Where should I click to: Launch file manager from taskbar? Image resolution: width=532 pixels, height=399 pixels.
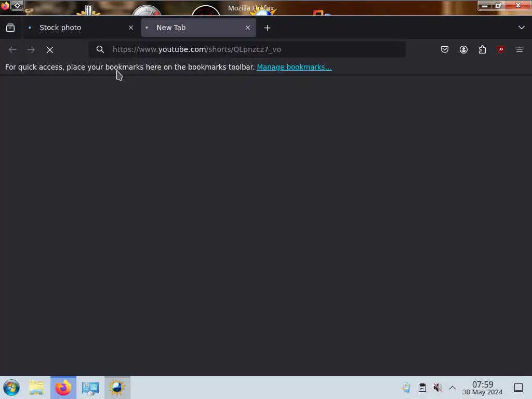pos(36,388)
